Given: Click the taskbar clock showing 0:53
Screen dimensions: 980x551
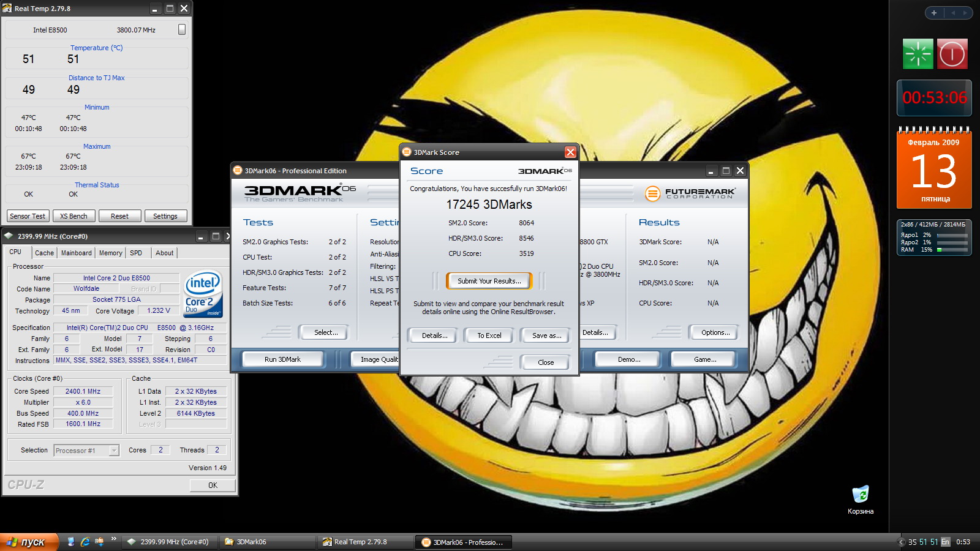Looking at the screenshot, I should (x=963, y=542).
